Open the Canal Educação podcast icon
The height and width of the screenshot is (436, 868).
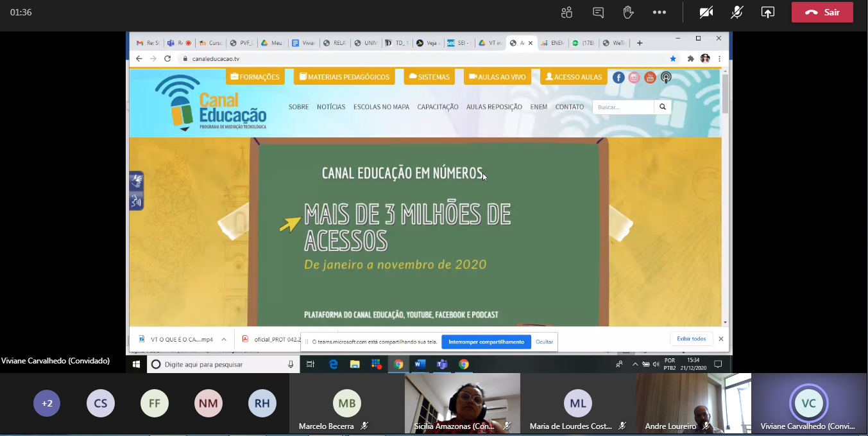[666, 78]
